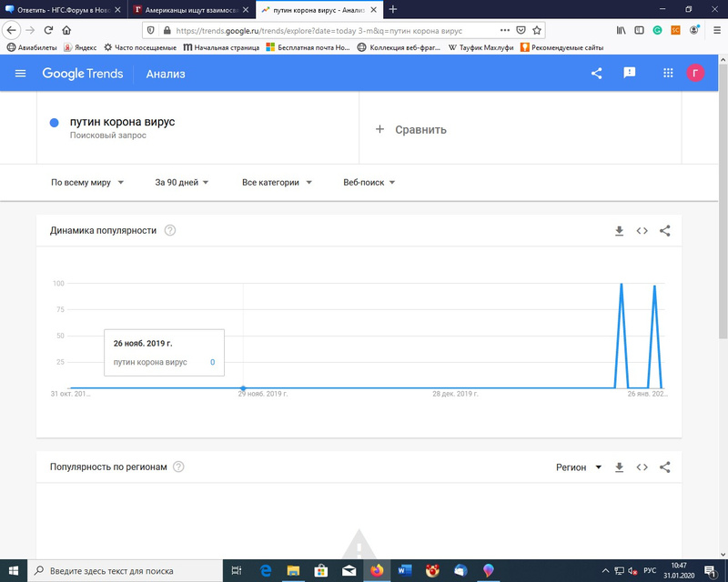Screen dimensions: 728x582
Task: Open Тауфик Махлуфи Wikipedia bookmark
Action: pyautogui.click(x=481, y=47)
